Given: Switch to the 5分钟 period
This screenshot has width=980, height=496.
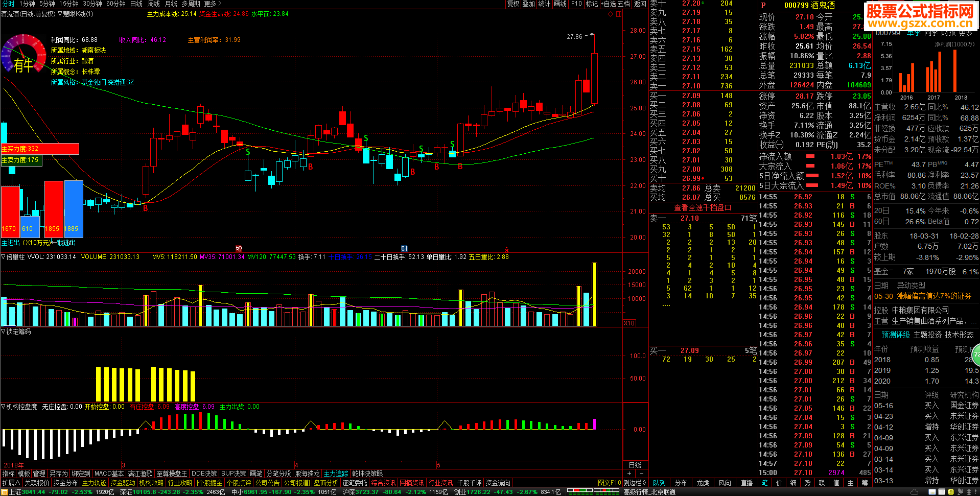Looking at the screenshot, I should point(47,4).
